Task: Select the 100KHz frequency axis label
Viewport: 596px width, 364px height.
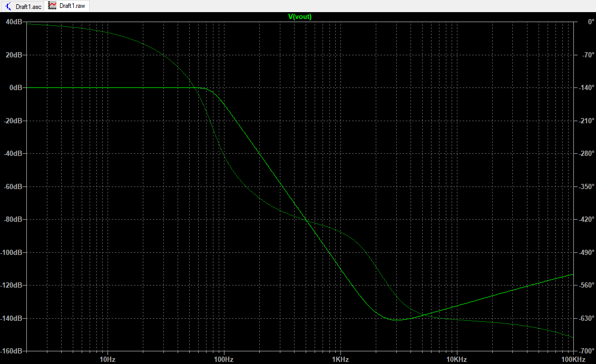Action: [572, 359]
